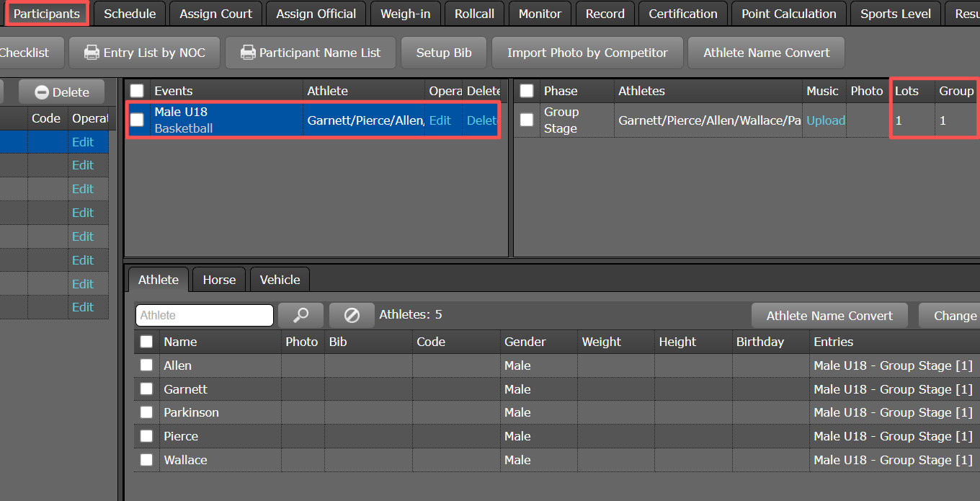Switch to the Horse tab
The image size is (980, 501).
(219, 280)
